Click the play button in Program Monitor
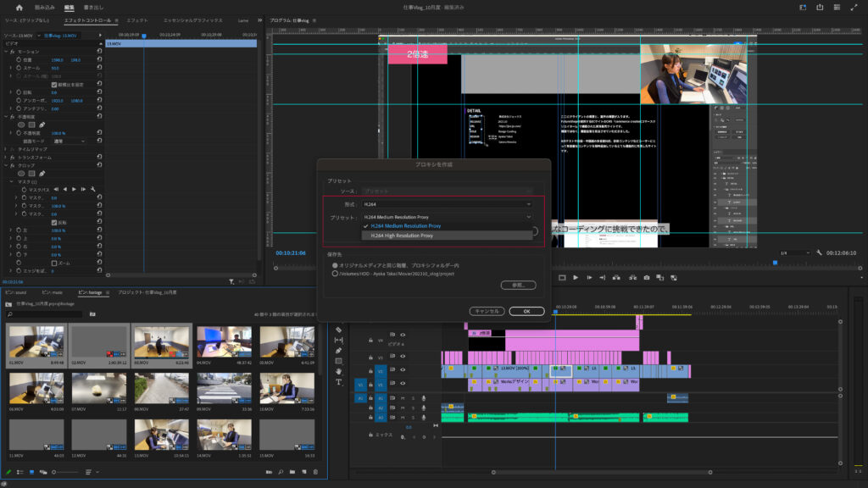This screenshot has width=868, height=488. 576,278
